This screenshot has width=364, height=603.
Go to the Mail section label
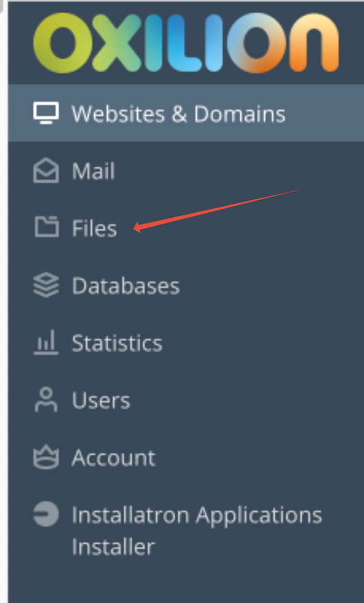93,171
